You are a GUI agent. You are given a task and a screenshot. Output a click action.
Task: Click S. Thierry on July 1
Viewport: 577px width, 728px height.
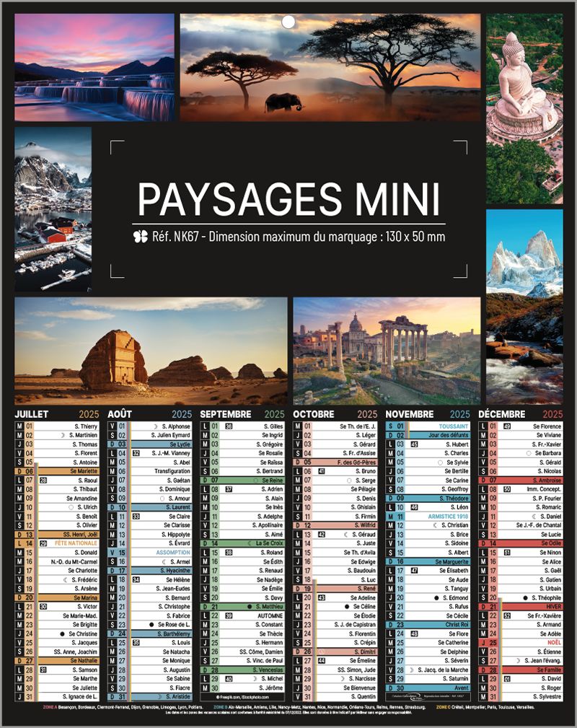[86, 426]
